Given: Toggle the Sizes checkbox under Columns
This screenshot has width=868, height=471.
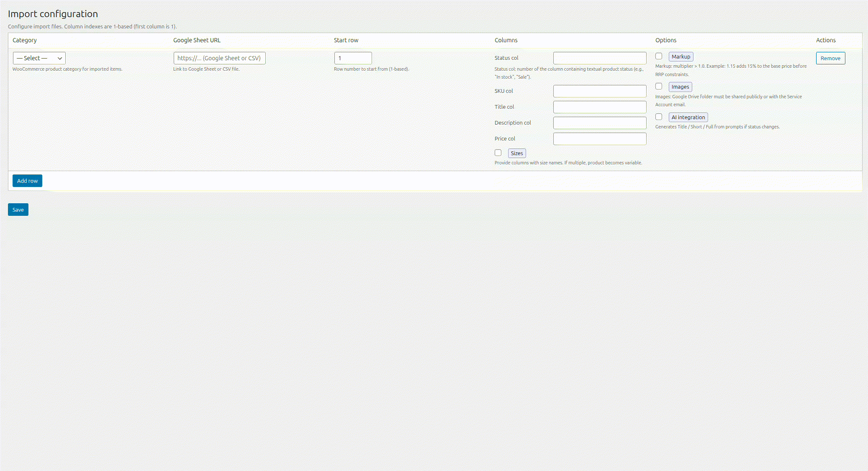Looking at the screenshot, I should (x=498, y=153).
